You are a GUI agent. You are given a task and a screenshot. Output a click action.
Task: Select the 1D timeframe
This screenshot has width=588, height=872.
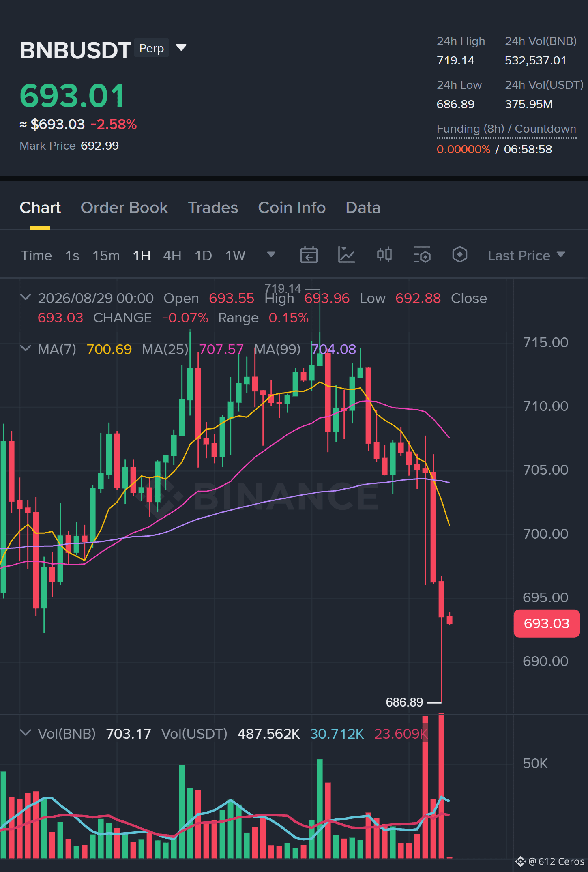pos(204,256)
